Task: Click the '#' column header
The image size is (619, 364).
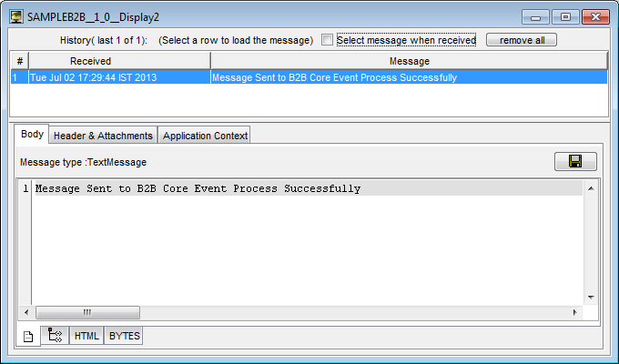Action: 19,61
